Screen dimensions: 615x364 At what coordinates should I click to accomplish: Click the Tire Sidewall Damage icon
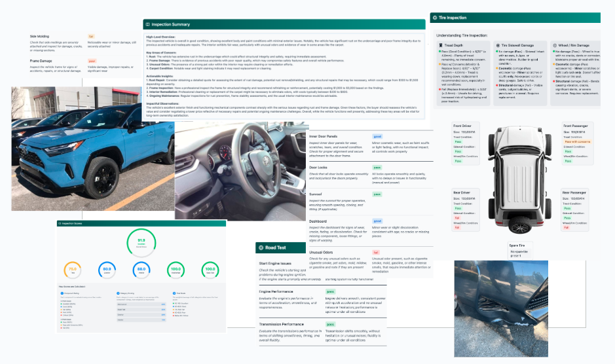[498, 46]
